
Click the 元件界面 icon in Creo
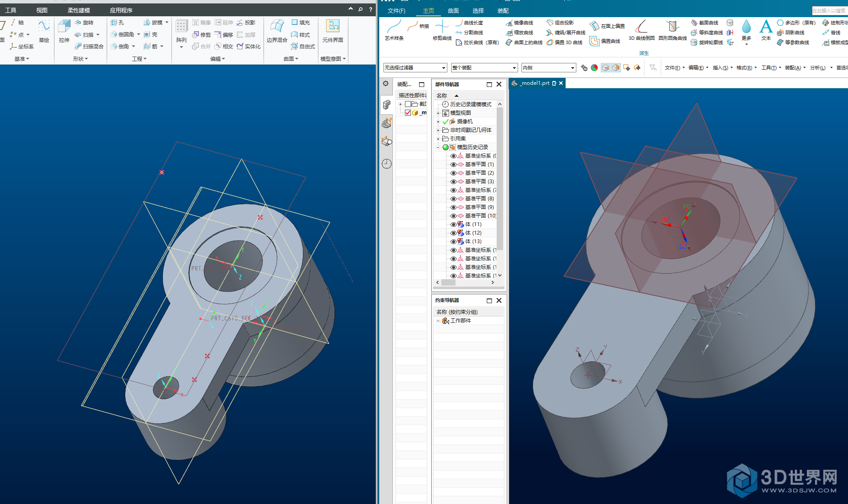[333, 31]
